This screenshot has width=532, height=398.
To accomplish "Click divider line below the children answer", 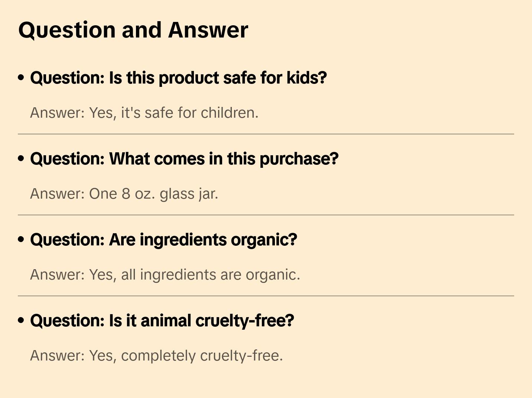I will pyautogui.click(x=266, y=134).
